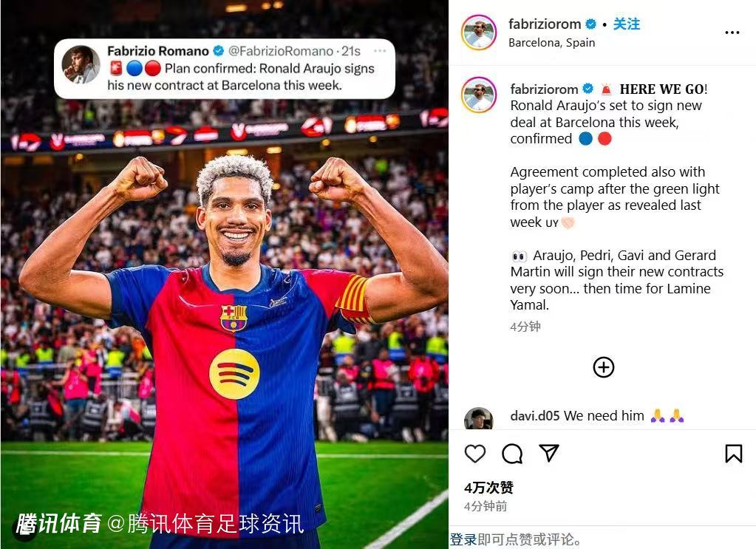Click the embedded Fabrizio Romano tweet overlay
This screenshot has width=756, height=549.
[x=224, y=69]
